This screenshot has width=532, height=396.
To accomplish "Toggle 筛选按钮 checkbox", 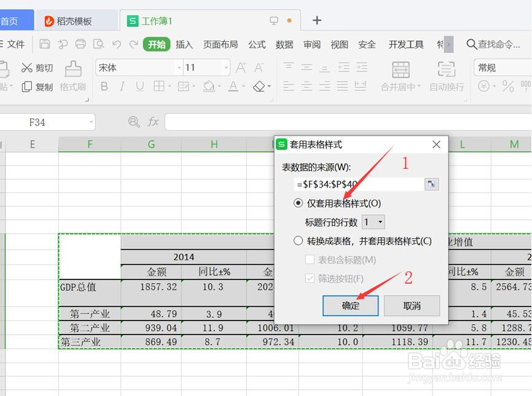I will point(310,279).
